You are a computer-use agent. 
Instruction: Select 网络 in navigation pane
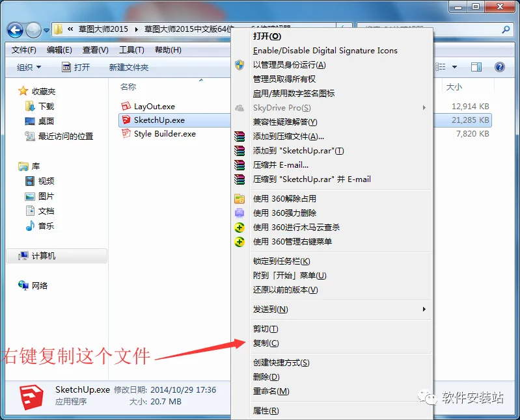pyautogui.click(x=33, y=285)
